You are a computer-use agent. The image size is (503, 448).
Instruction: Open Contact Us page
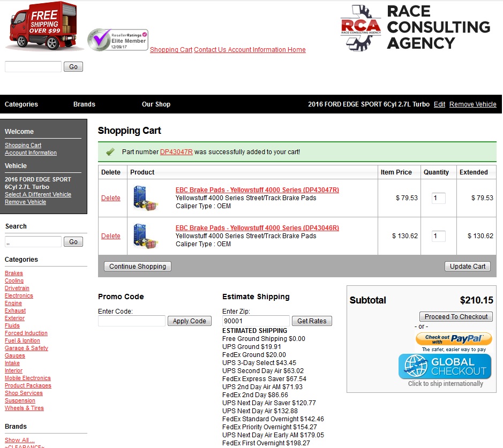[210, 50]
